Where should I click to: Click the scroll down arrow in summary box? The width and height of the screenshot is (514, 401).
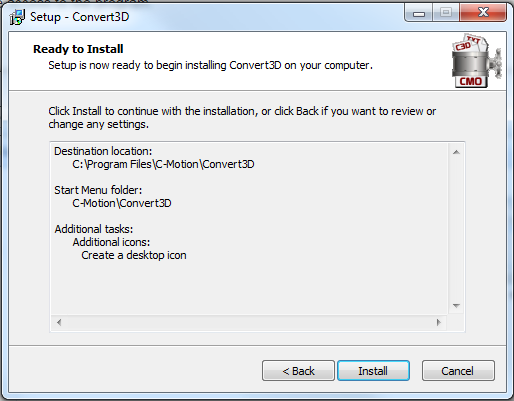pos(456,306)
